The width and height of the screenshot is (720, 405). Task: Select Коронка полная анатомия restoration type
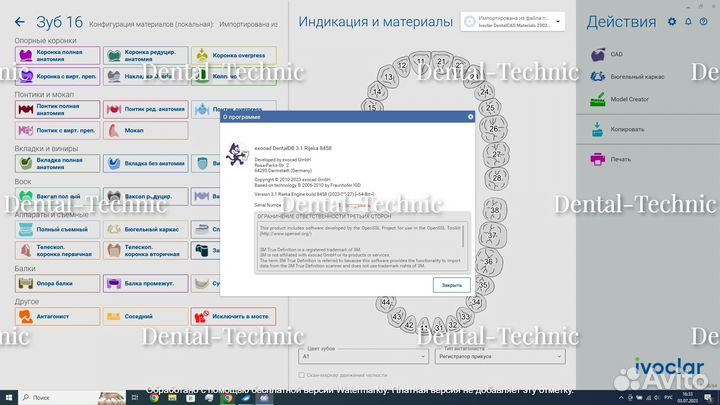57,56
